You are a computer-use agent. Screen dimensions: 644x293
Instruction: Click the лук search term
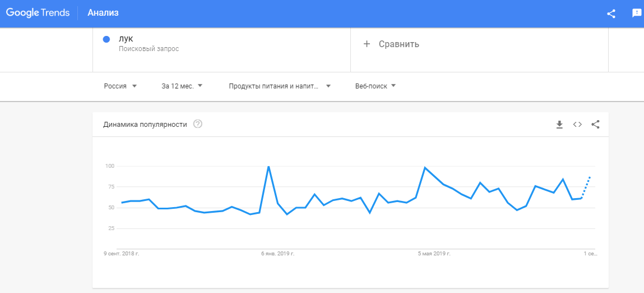coord(126,39)
